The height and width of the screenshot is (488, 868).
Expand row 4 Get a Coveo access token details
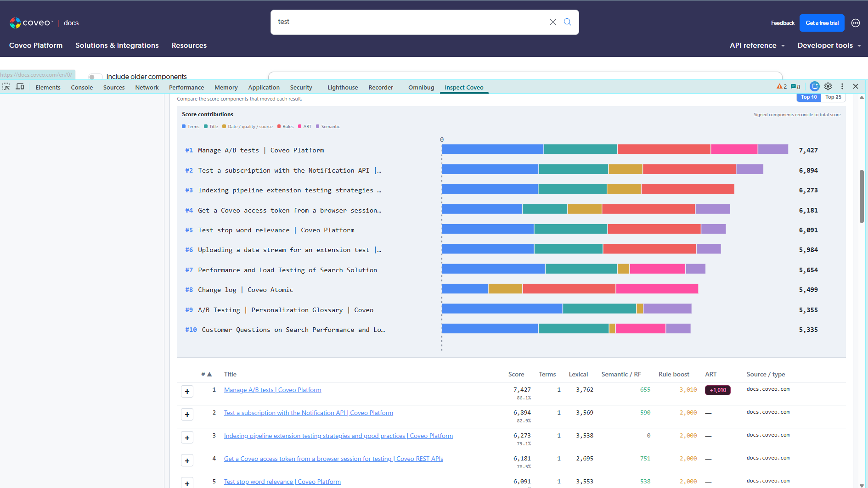click(x=187, y=460)
